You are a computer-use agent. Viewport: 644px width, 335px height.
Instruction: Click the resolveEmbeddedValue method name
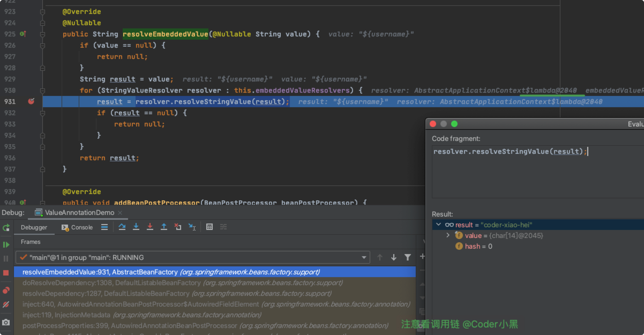click(166, 34)
